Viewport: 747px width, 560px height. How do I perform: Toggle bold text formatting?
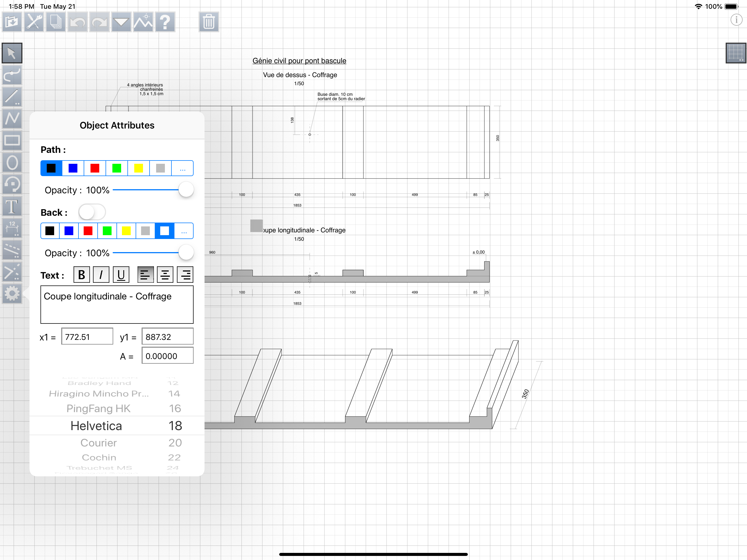[x=82, y=275]
